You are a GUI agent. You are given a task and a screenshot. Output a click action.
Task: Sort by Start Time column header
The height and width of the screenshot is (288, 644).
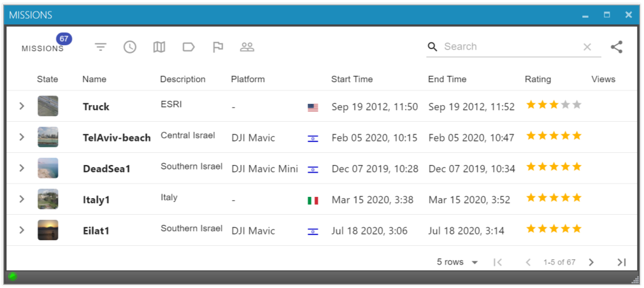[x=352, y=80]
